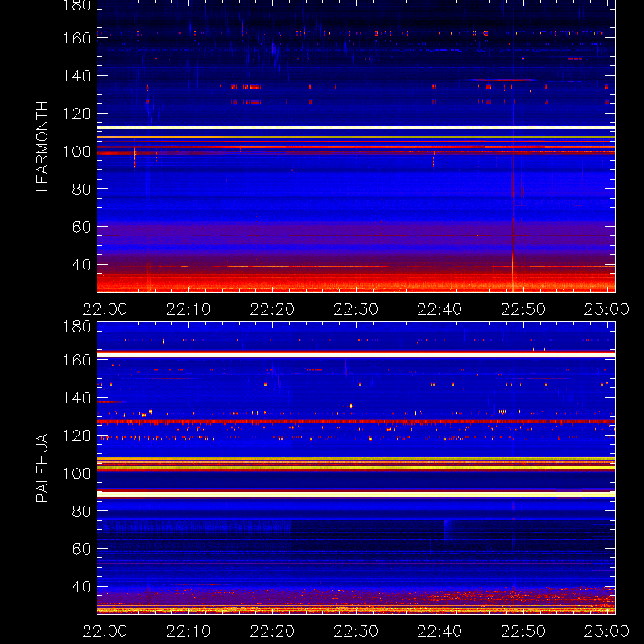Screen dimensions: 644x644
Task: Select 22:40 time label under Learmonth plot
Action: point(440,309)
